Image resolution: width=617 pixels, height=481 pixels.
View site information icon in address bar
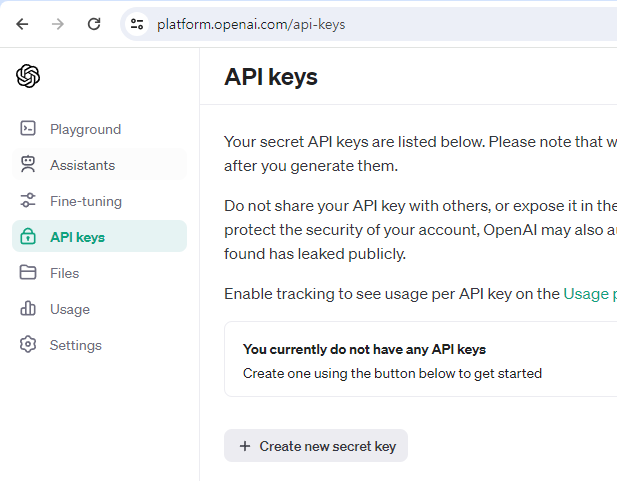click(137, 24)
